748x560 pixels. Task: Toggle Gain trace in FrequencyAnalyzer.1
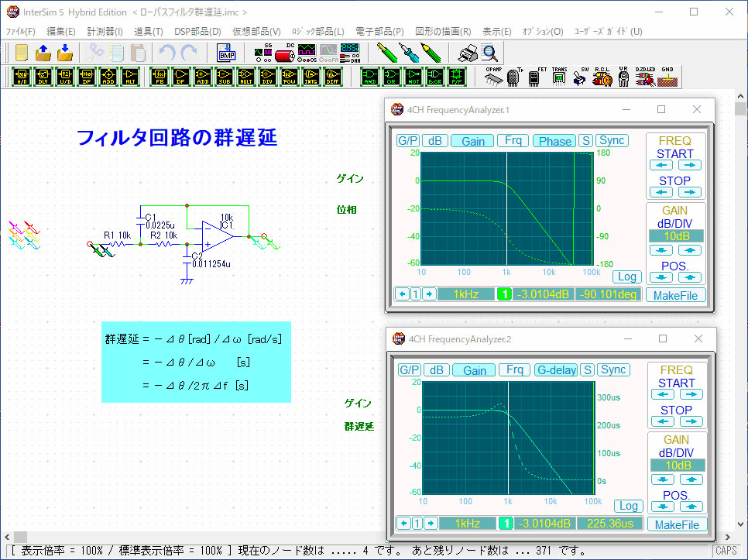point(473,141)
